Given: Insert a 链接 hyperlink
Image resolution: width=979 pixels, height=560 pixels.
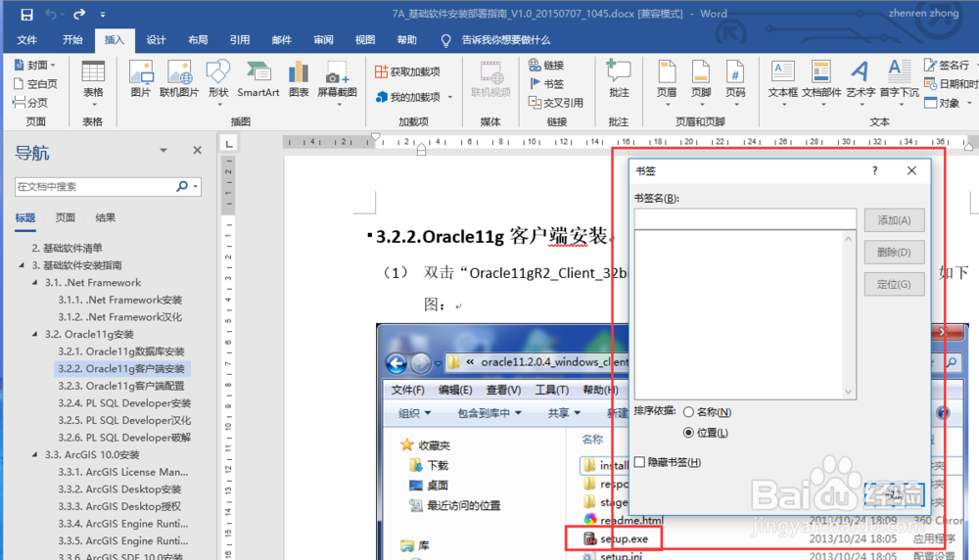Looking at the screenshot, I should pyautogui.click(x=546, y=65).
